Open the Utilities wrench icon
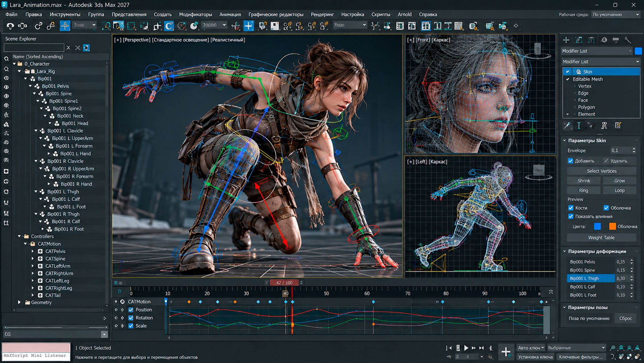Viewport: 644px width, 363px height. point(628,40)
